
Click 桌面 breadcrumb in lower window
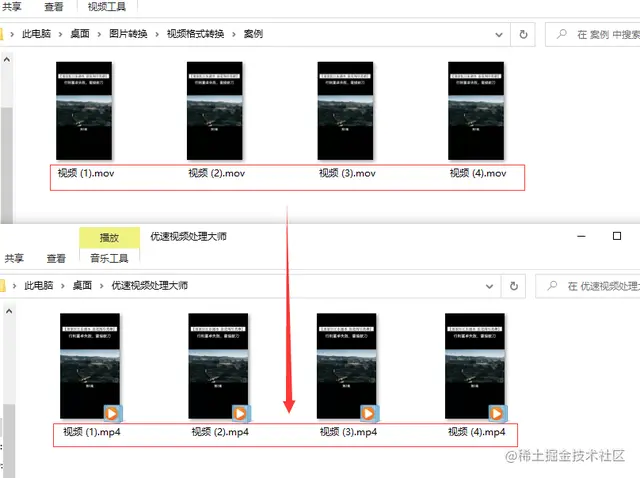point(82,285)
